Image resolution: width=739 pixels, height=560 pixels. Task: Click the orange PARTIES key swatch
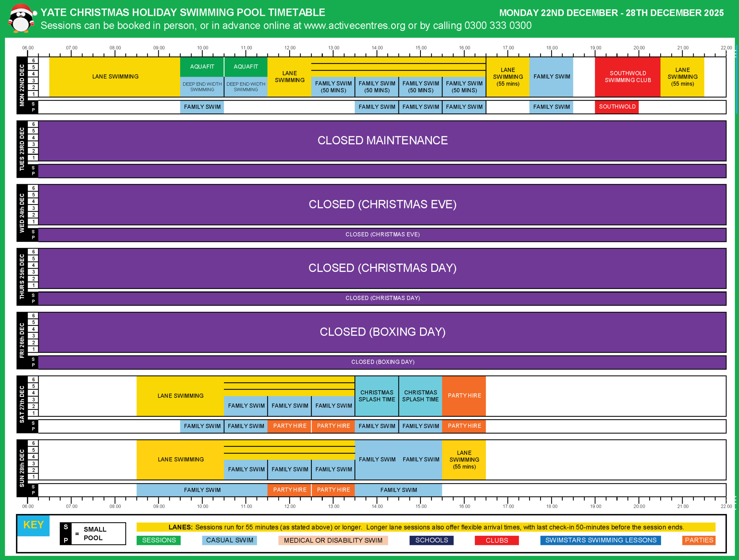click(699, 540)
